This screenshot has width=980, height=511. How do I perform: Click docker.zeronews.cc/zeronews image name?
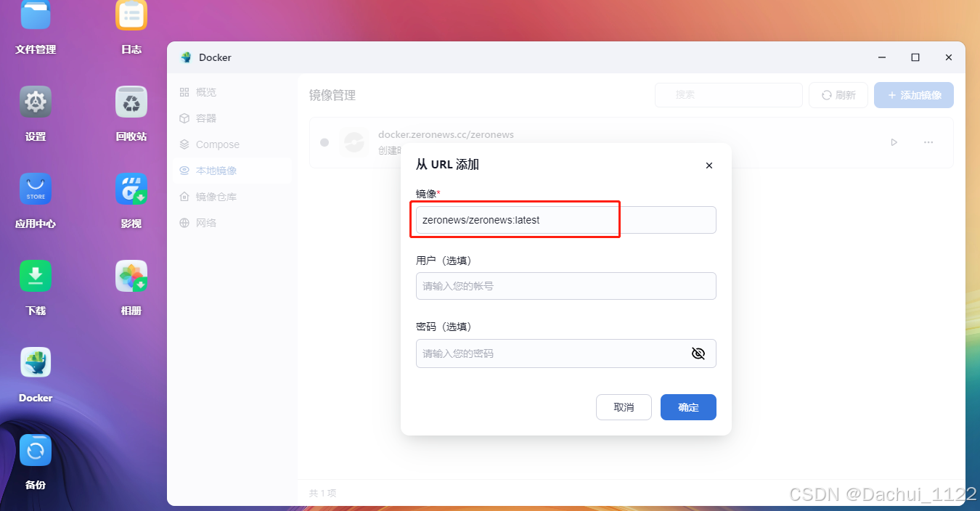click(446, 135)
